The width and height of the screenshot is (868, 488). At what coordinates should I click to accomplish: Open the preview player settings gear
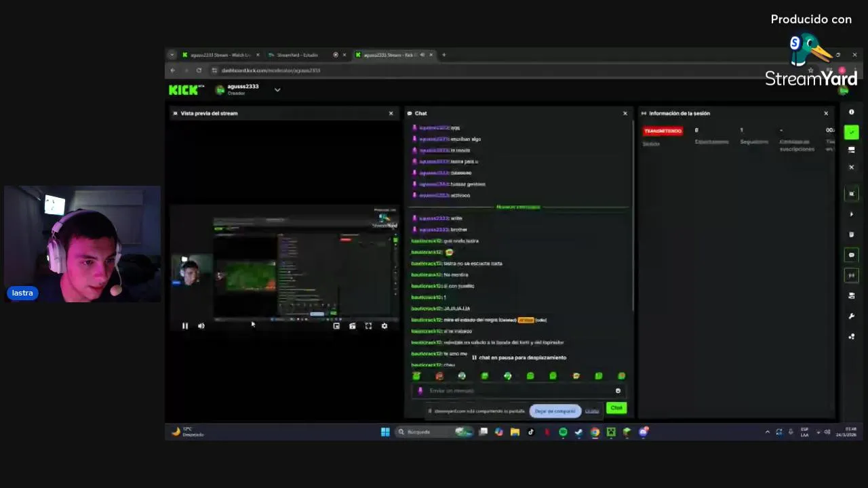click(384, 326)
